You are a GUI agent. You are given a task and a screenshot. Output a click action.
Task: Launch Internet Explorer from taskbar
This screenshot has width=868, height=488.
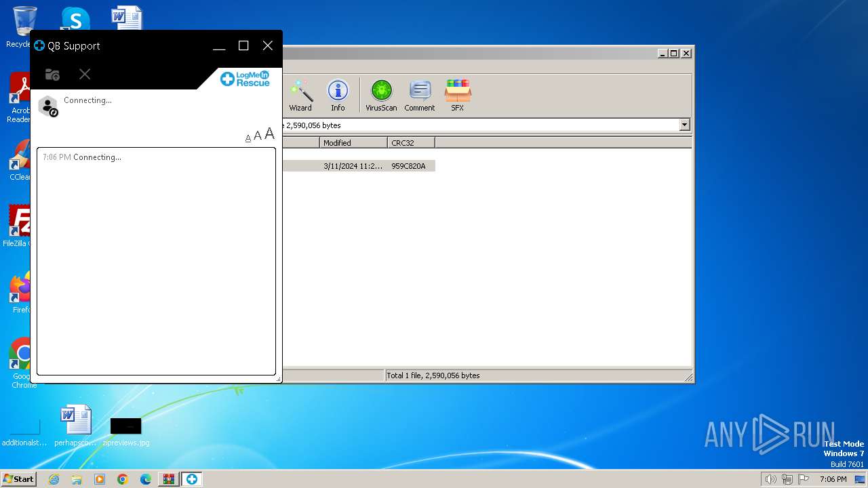(x=54, y=479)
